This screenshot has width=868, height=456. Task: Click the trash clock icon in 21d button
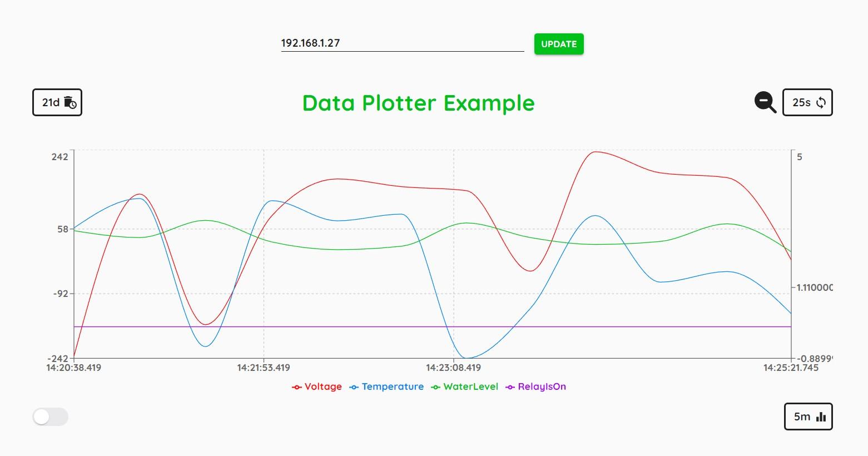pyautogui.click(x=70, y=102)
